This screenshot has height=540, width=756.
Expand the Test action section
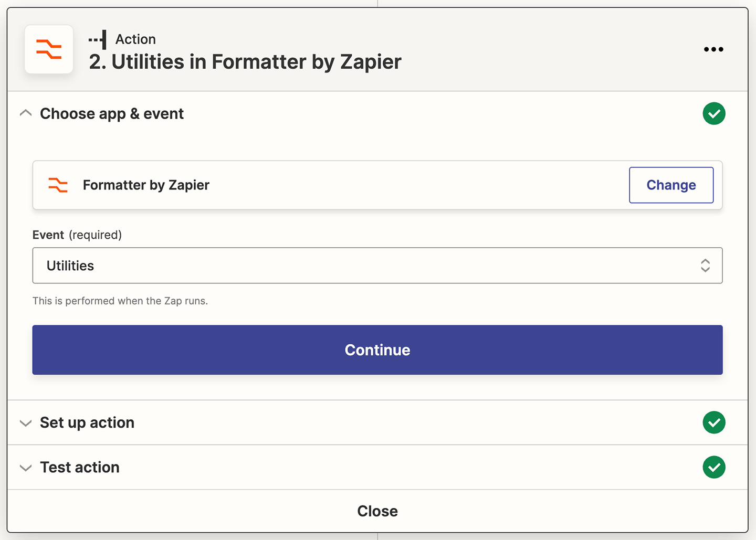[26, 468]
